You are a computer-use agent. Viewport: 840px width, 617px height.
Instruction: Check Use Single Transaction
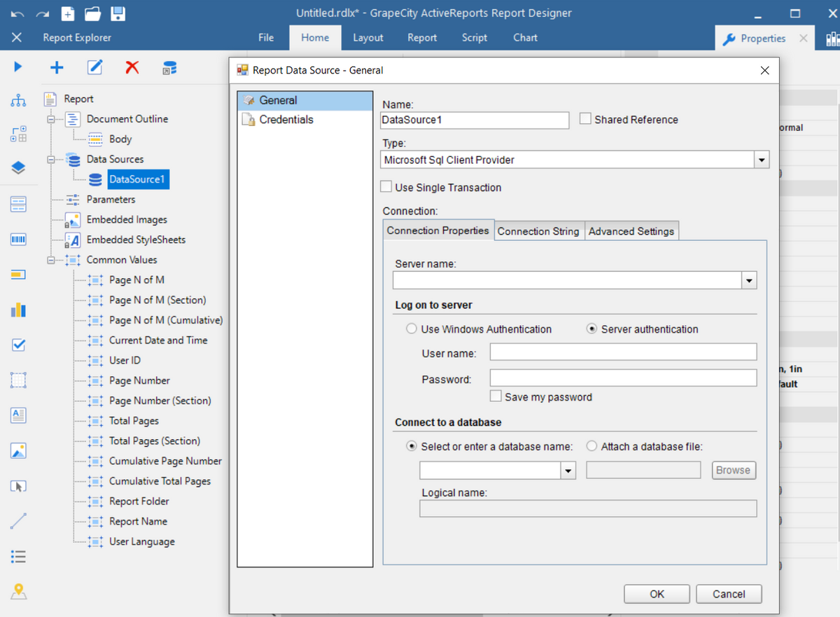coord(386,186)
